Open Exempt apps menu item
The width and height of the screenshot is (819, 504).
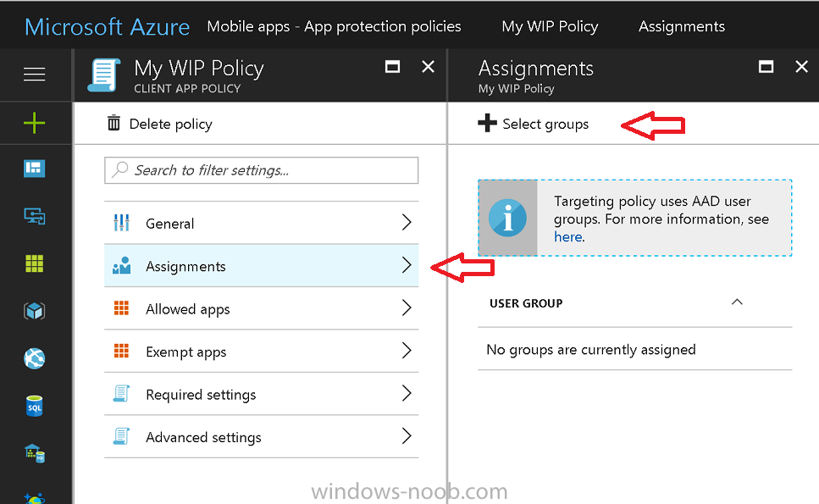tap(261, 351)
